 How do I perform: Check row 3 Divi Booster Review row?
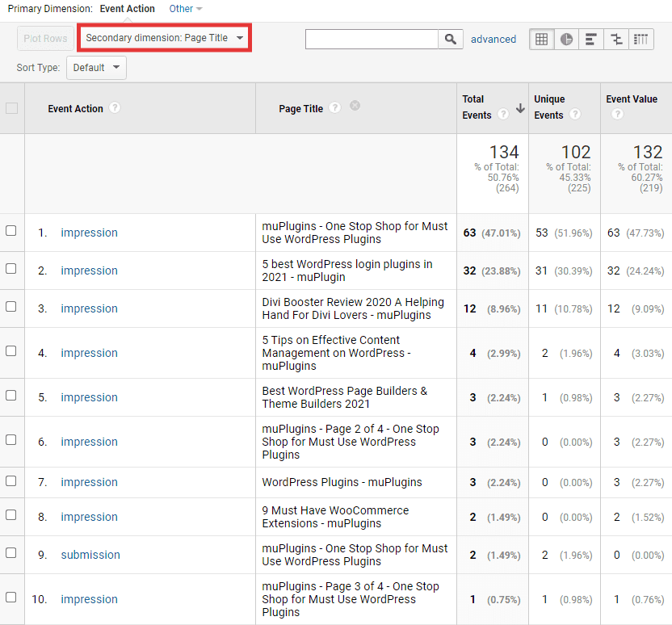point(11,307)
